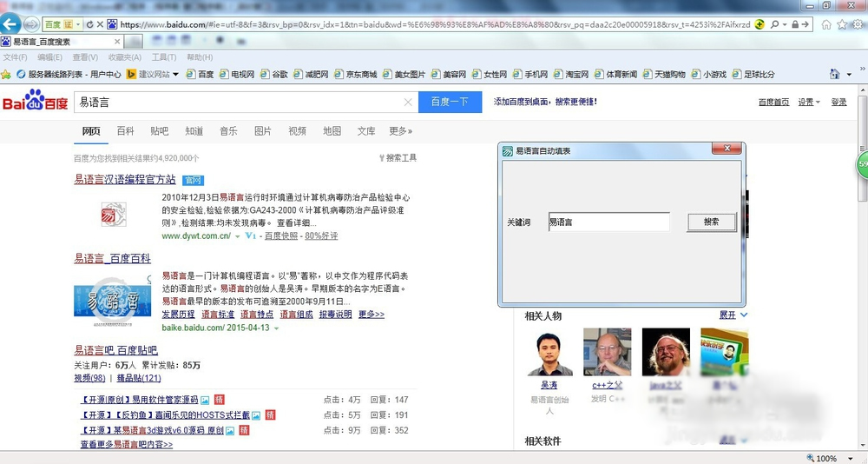Click the 登录 link
Screen dimensions: 868x464
click(x=838, y=102)
